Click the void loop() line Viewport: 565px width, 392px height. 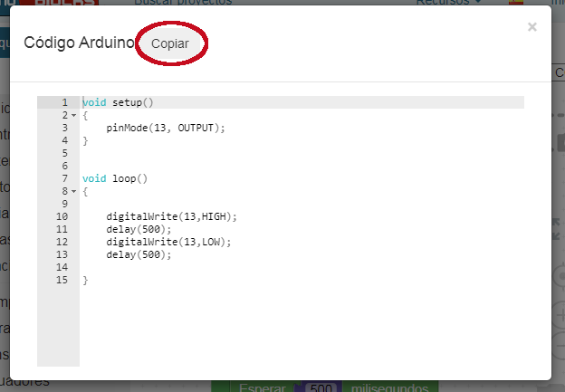click(115, 178)
